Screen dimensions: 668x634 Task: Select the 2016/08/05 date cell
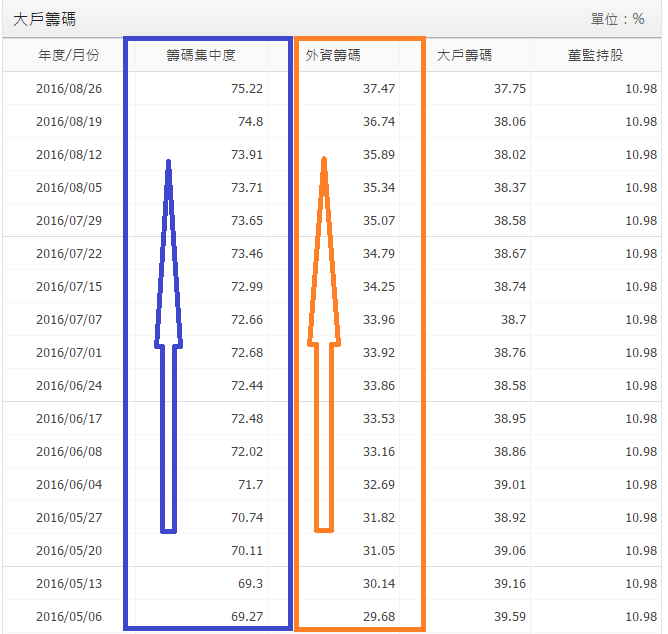(69, 188)
